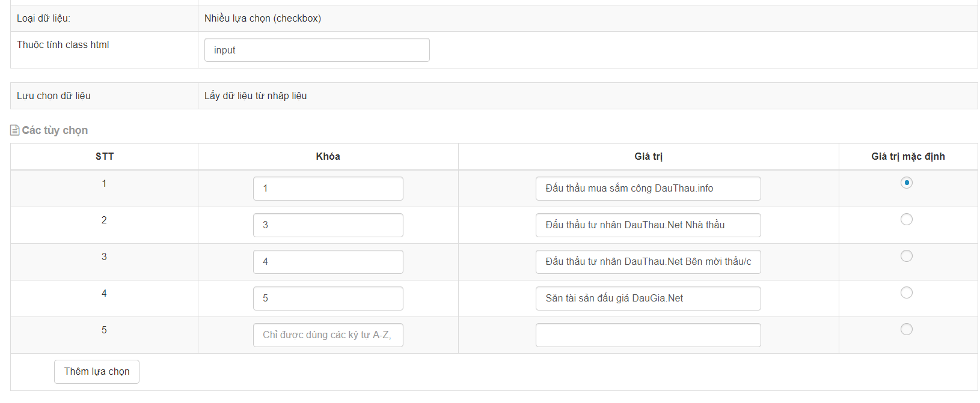Click the "Đấu thầu tư nhân DauThau.Net Nhà thầu" field
Image resolution: width=980 pixels, height=403 pixels.
tap(648, 225)
